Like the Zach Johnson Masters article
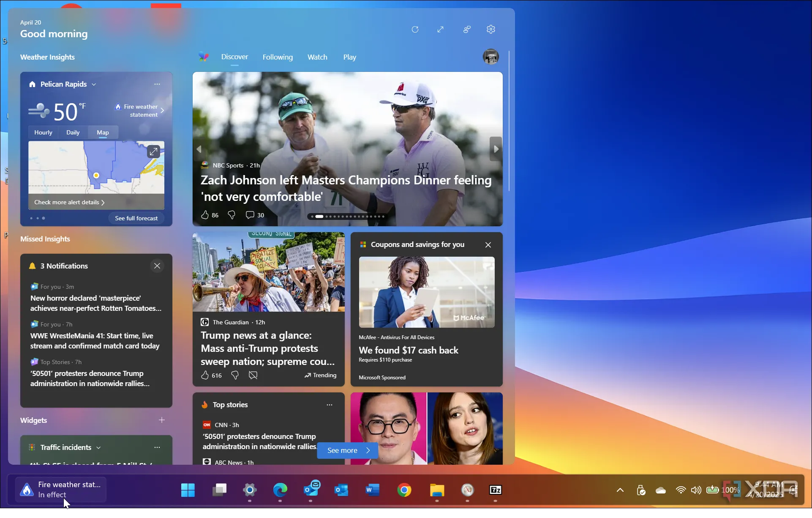Screen dimensions: 812x518 pos(206,215)
